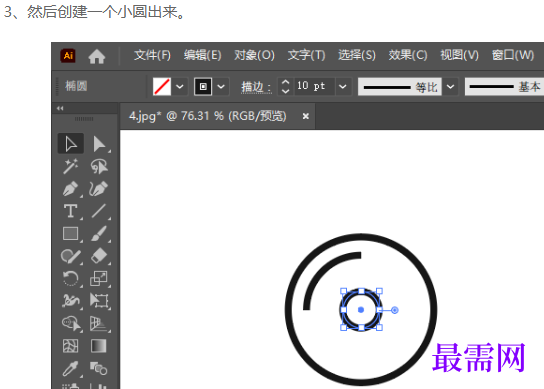This screenshot has width=544, height=389.
Task: Click the top-middle bounding box handle
Action: (361, 291)
